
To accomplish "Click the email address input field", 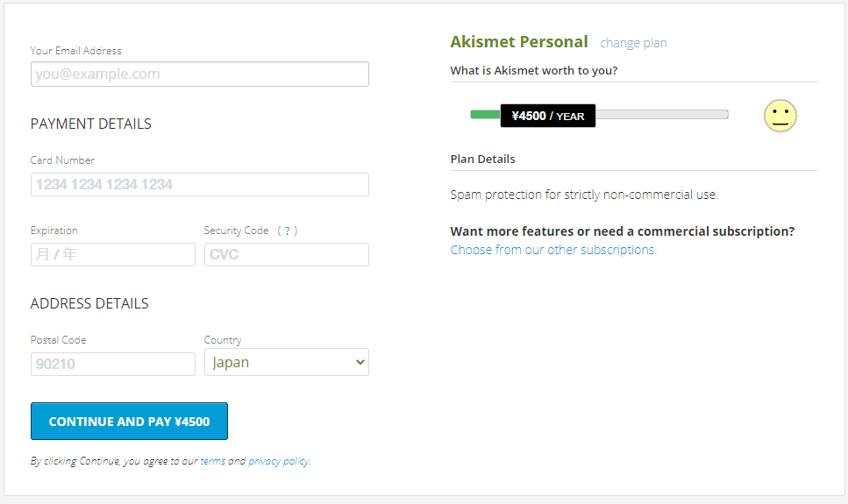I will (x=199, y=75).
